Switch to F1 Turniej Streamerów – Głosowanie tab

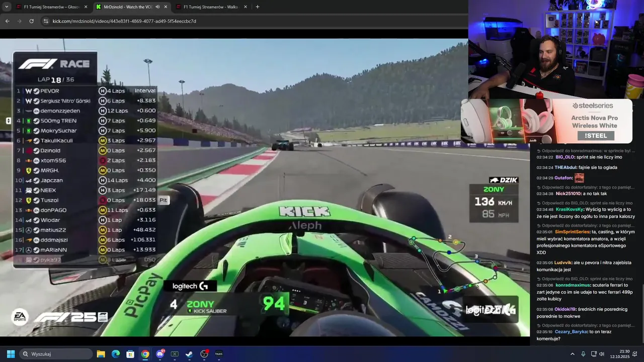tap(52, 7)
